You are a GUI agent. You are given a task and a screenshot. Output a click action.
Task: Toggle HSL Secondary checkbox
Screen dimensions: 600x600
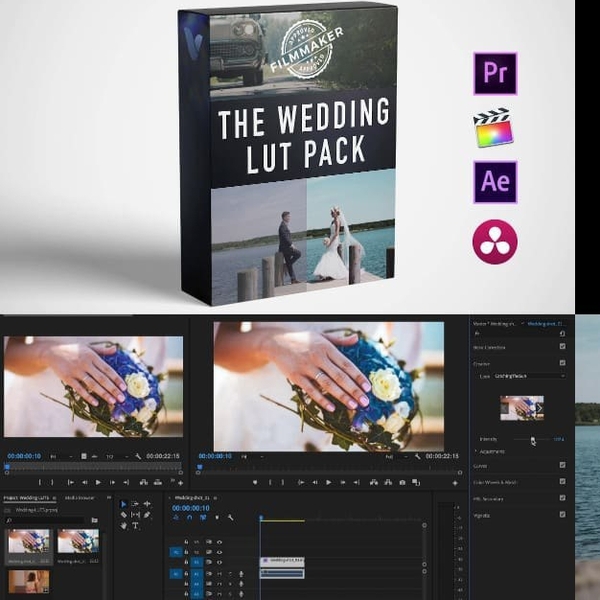[x=562, y=498]
